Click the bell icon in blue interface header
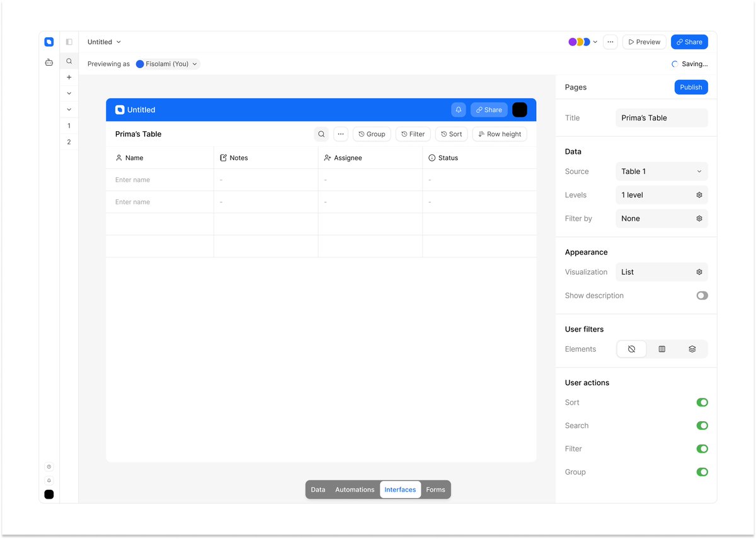The height and width of the screenshot is (539, 756). coord(459,110)
